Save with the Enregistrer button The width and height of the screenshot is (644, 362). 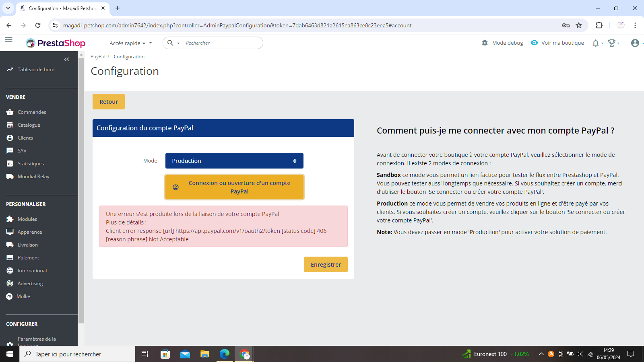(x=326, y=265)
